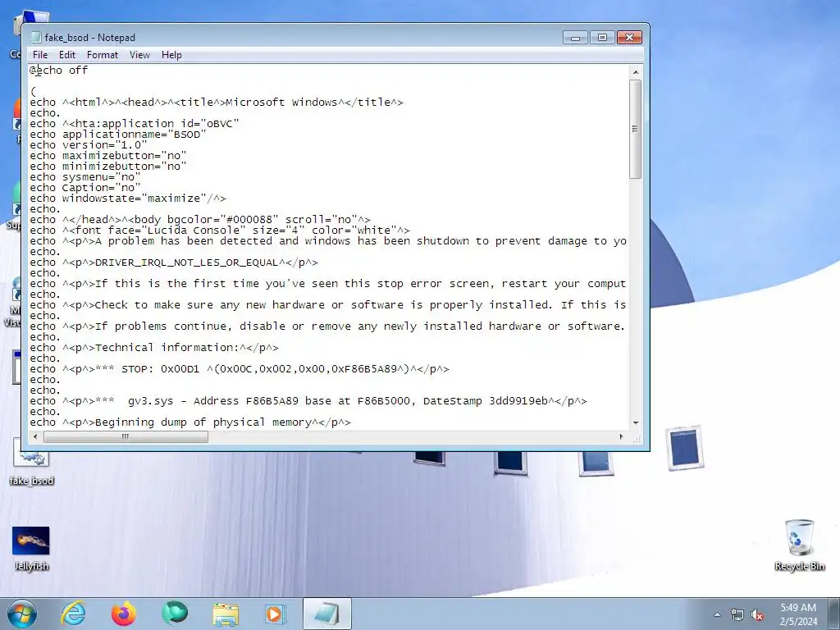Click the 'If this is the first time' line
Viewport: 840px width, 630px height.
coord(328,283)
